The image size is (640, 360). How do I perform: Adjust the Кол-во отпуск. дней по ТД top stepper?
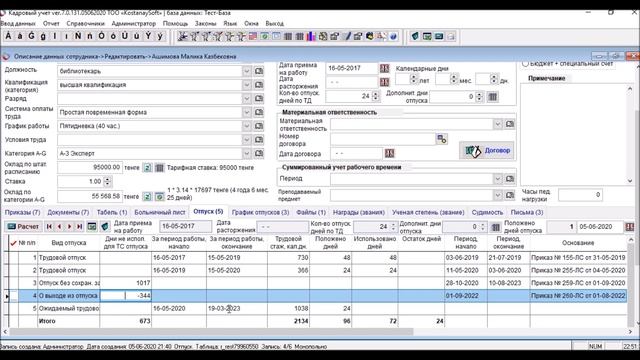pos(376,96)
